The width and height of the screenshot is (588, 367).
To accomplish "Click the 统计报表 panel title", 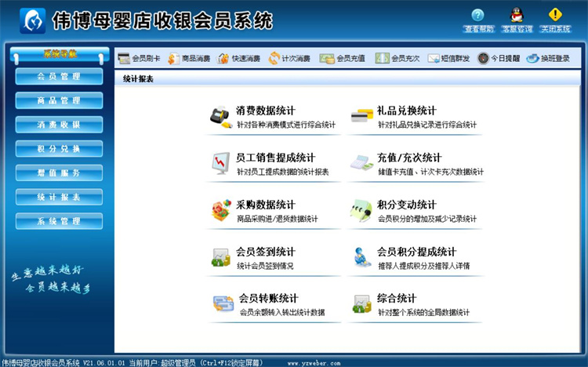I will pyautogui.click(x=138, y=79).
